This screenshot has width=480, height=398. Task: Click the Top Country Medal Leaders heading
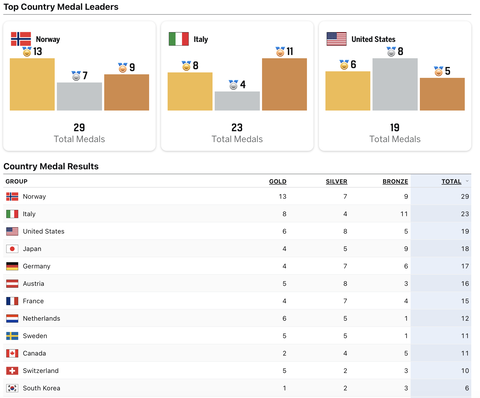click(61, 7)
